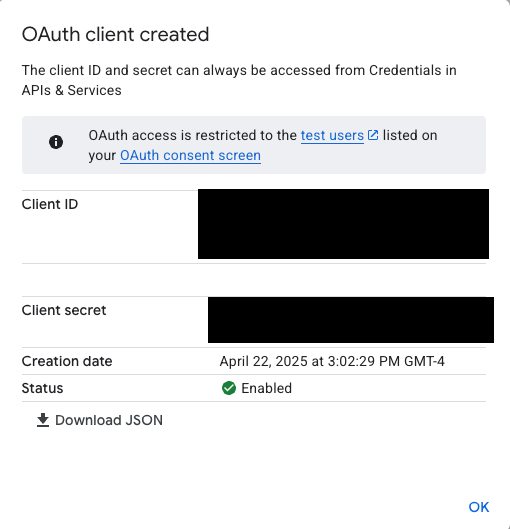This screenshot has width=510, height=529.
Task: Select the redacted Client ID value
Action: tap(343, 224)
